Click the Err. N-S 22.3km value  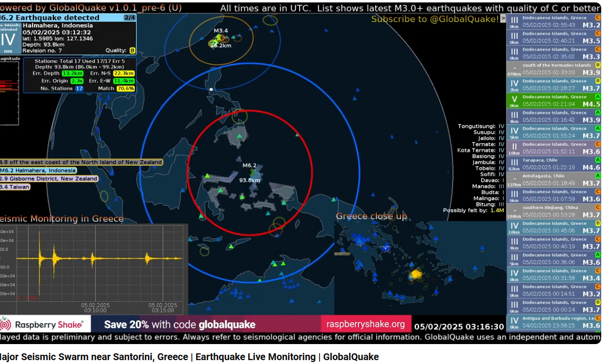124,73
